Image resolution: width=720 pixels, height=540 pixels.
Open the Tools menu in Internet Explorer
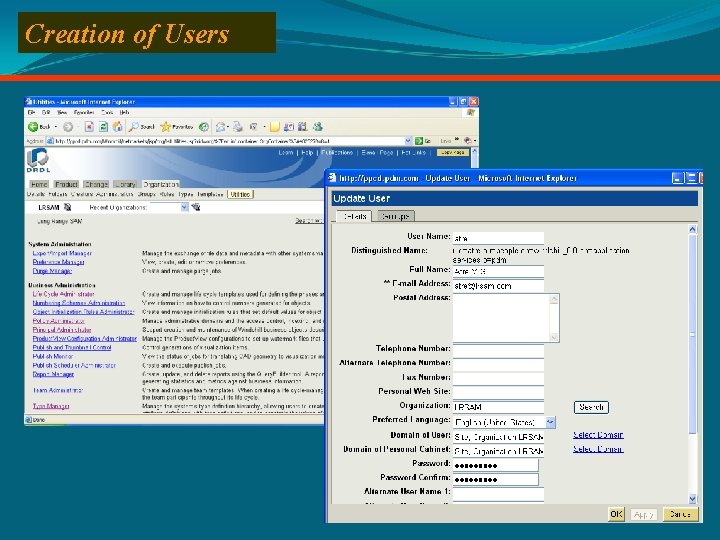[107, 112]
